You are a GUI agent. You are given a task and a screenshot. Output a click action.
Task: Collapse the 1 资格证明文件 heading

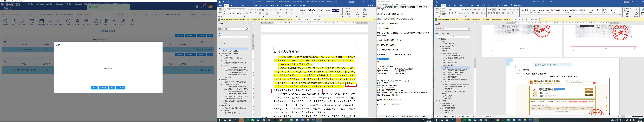pyautogui.click(x=436, y=39)
